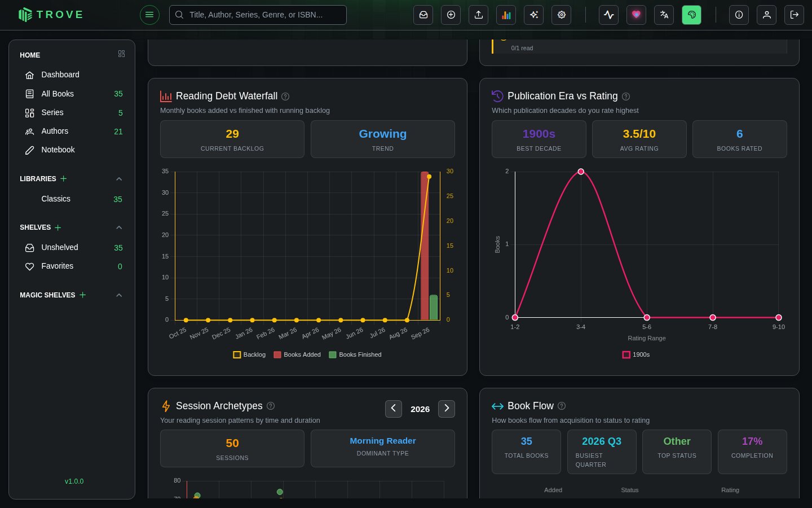Open the colorful bar chart statistics icon
This screenshot has width=812, height=508.
point(506,15)
